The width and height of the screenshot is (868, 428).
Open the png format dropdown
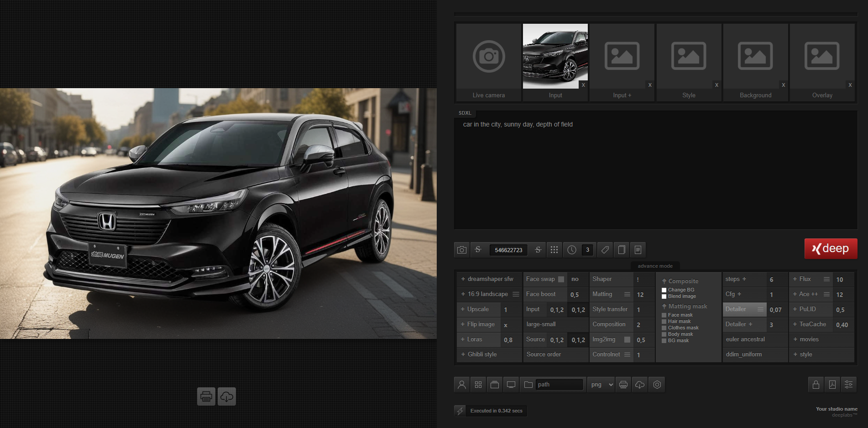coord(601,385)
